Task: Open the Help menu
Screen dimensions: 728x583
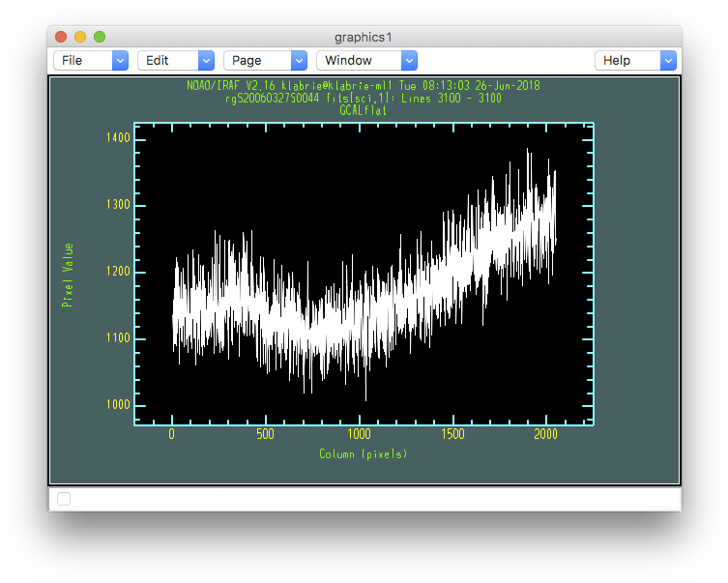Action: click(635, 60)
